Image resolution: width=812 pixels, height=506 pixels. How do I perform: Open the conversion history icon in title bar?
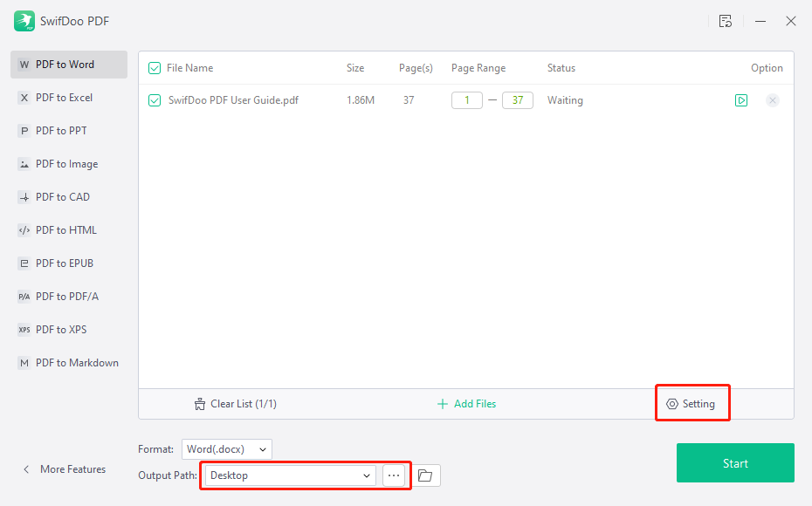pyautogui.click(x=725, y=21)
